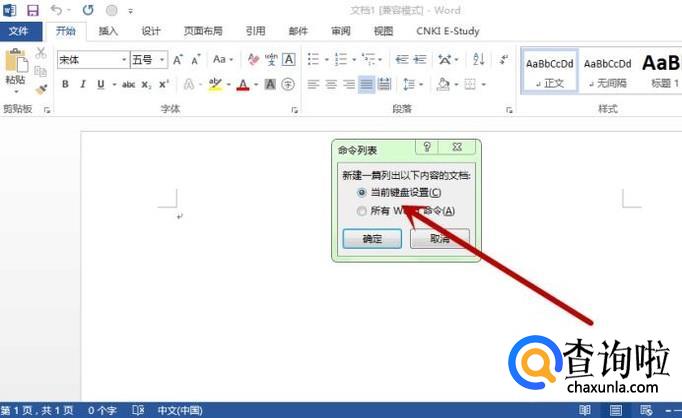Increase font size with grow font icon
The width and height of the screenshot is (682, 418).
(x=177, y=60)
